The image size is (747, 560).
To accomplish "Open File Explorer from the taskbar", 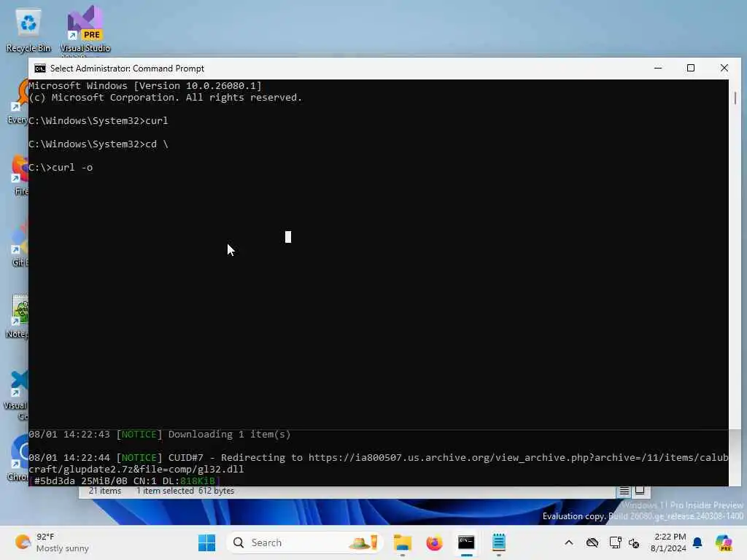I will [x=403, y=542].
